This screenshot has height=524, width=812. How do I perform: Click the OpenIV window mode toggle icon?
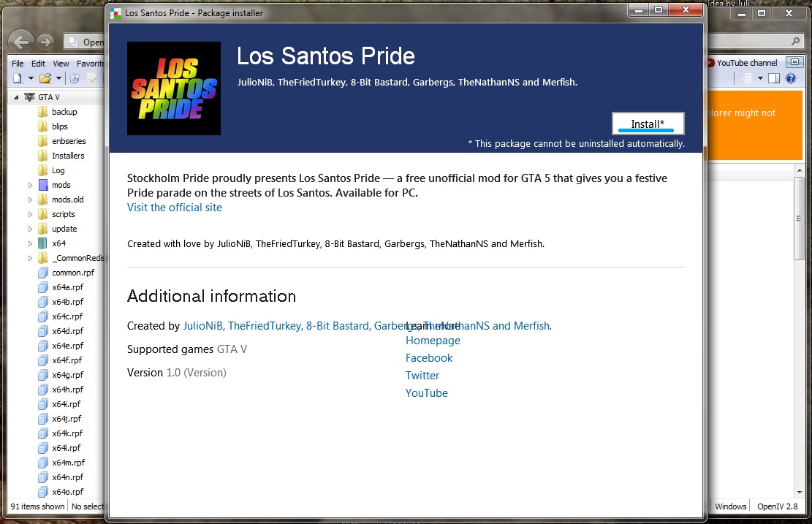click(794, 62)
